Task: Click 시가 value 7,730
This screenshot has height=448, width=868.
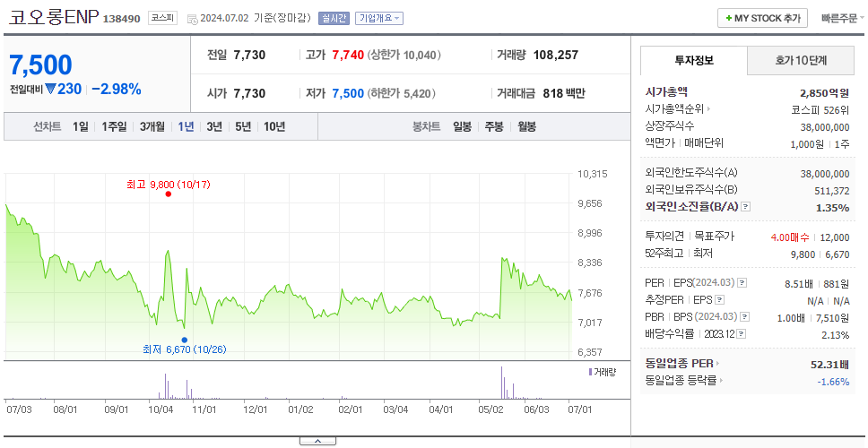Action: click(249, 93)
